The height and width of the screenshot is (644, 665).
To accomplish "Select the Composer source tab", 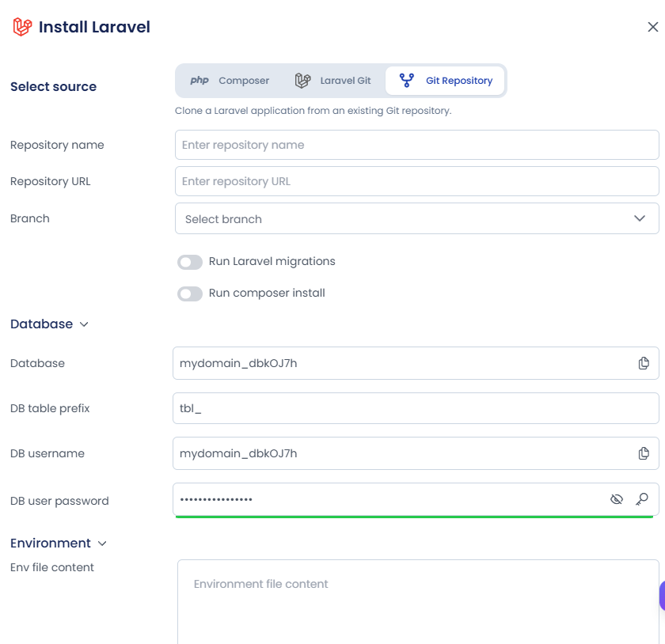I will (230, 81).
